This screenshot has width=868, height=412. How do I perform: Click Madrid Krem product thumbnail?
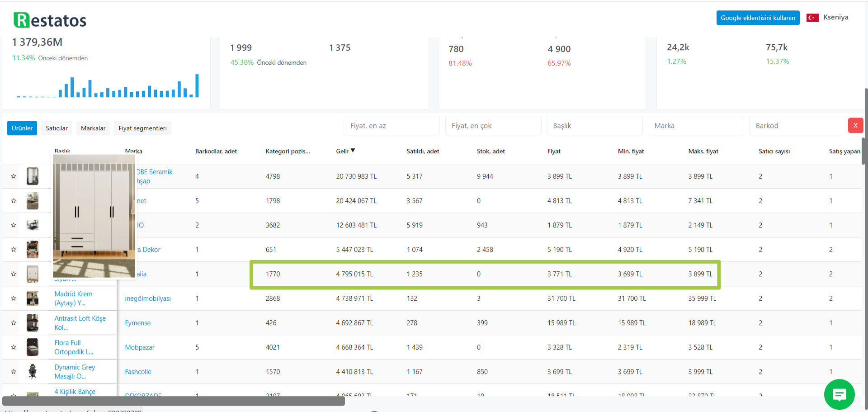point(33,298)
